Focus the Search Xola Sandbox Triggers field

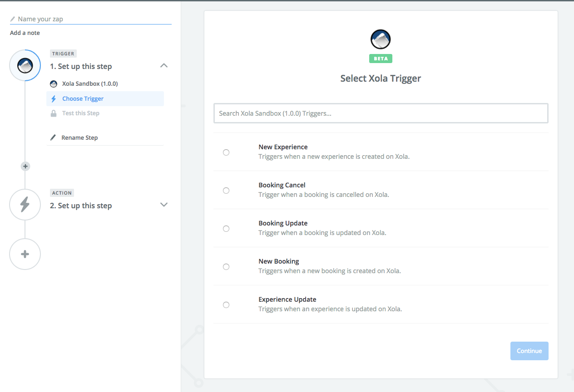tap(381, 113)
